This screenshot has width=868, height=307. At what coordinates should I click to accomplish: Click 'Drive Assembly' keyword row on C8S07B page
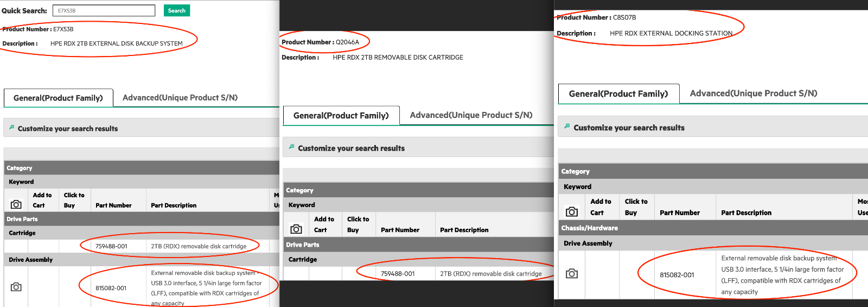pos(713,243)
